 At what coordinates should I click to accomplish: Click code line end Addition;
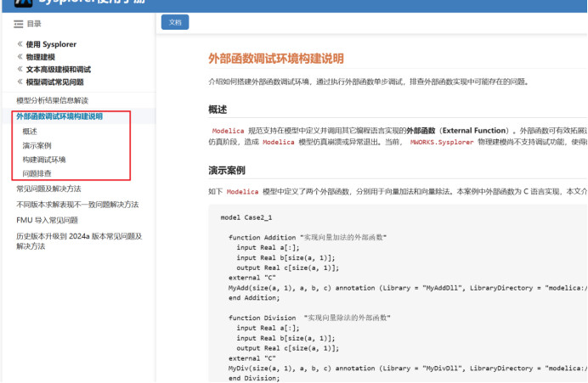pos(254,298)
